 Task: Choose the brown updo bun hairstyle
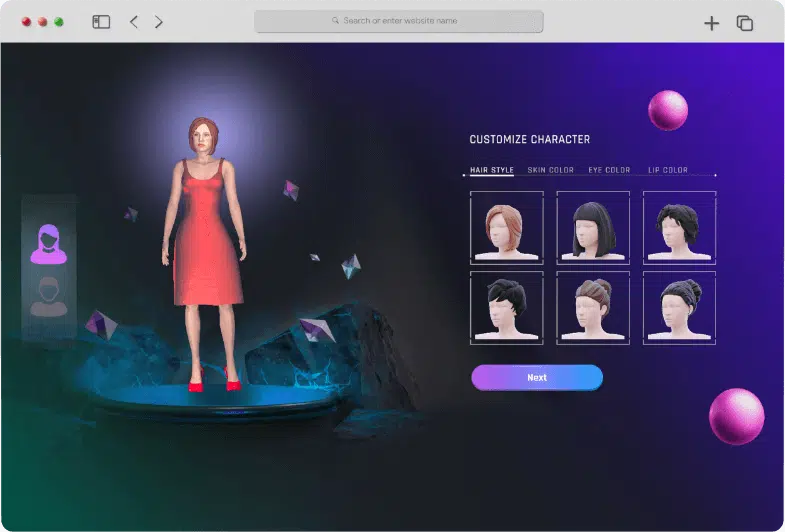coord(593,307)
